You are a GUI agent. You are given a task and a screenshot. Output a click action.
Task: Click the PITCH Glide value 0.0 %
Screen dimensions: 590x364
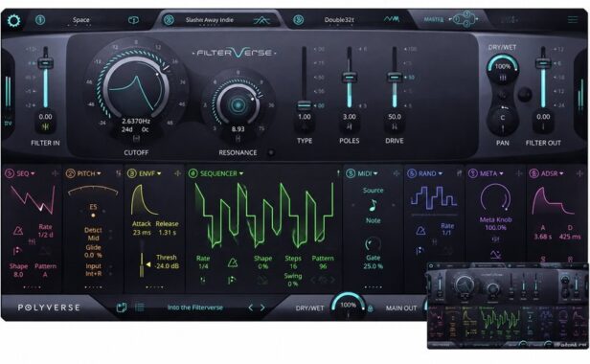pyautogui.click(x=93, y=255)
